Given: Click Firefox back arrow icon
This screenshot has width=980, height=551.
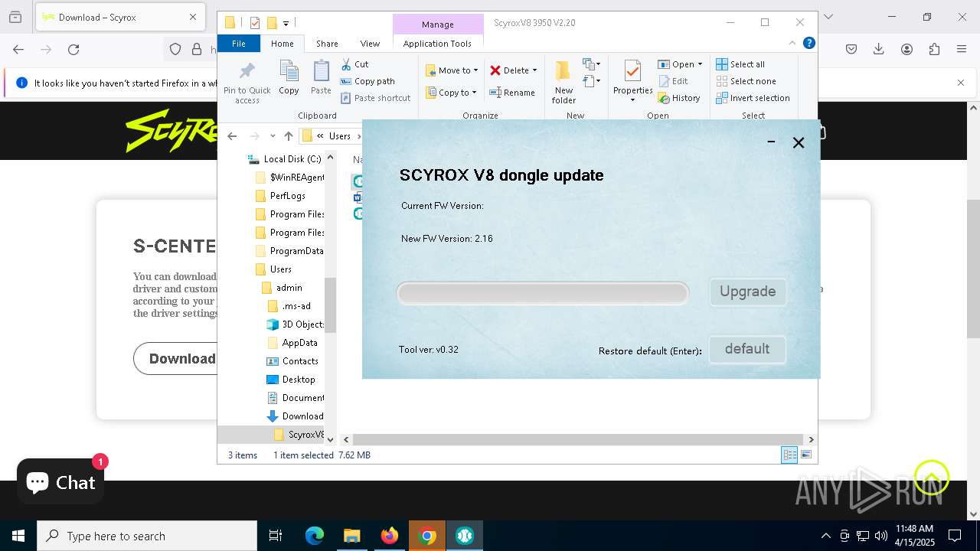Looking at the screenshot, I should coord(18,49).
